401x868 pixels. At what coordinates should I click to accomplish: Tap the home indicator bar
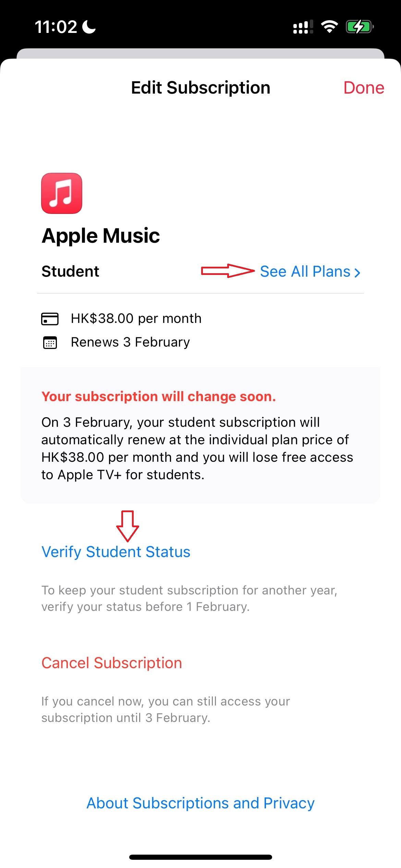pos(200,857)
